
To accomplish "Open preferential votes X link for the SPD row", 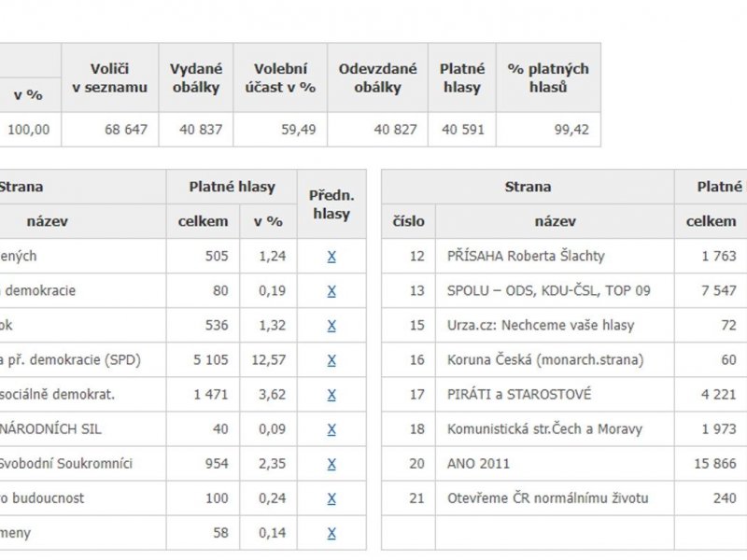I will click(331, 360).
